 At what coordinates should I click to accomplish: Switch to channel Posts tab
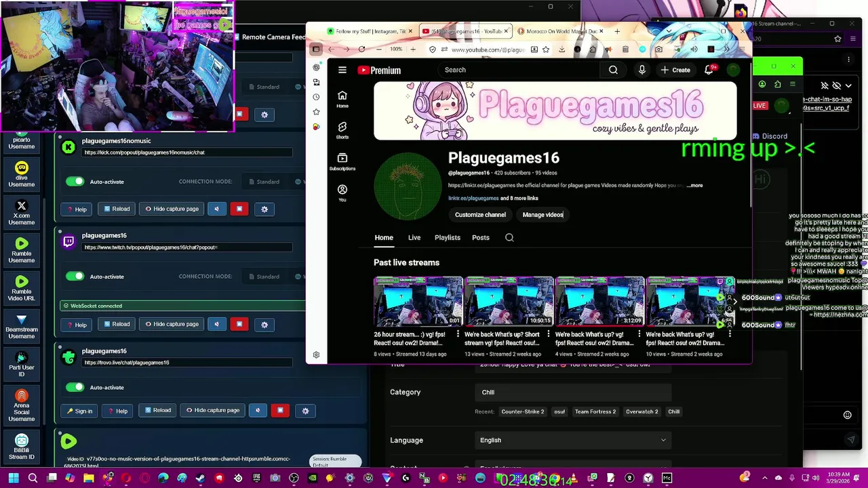click(481, 238)
